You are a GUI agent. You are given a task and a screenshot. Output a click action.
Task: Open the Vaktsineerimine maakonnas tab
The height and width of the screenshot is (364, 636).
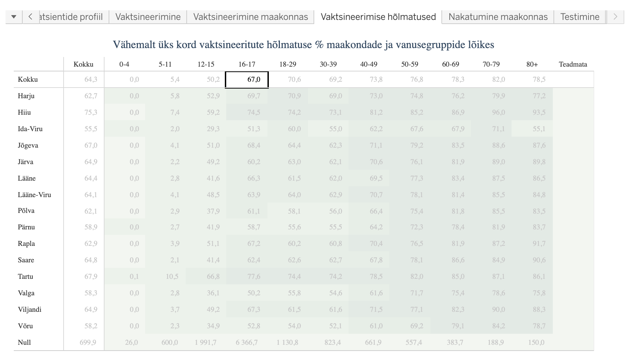[250, 17]
